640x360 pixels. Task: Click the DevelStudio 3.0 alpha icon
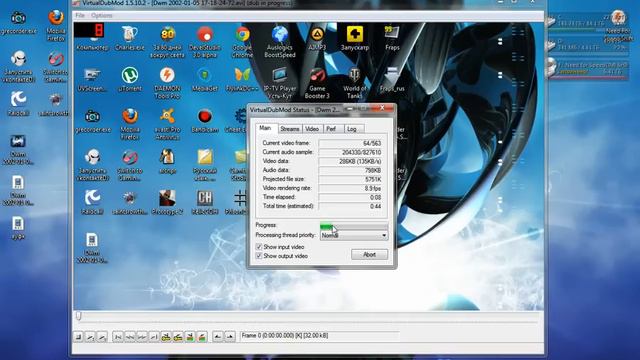[205, 42]
